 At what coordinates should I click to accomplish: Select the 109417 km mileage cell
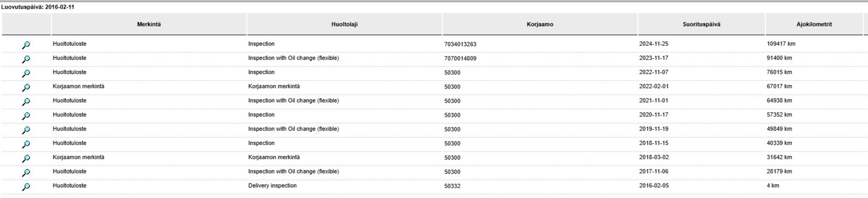coord(781,44)
